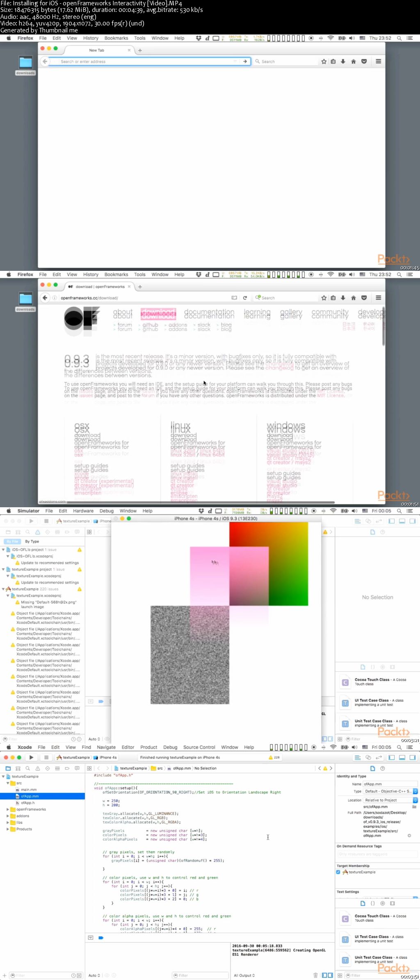The width and height of the screenshot is (420, 980).
Task: Click the vertical scrollbar of the openFrameworks download page
Action: (383, 326)
